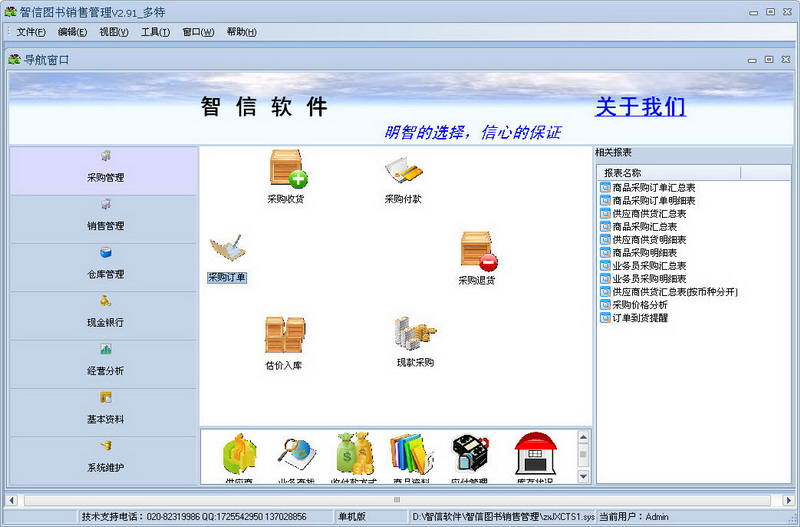This screenshot has width=800, height=527.
Task: Click the 单机版 status bar entry
Action: [352, 516]
